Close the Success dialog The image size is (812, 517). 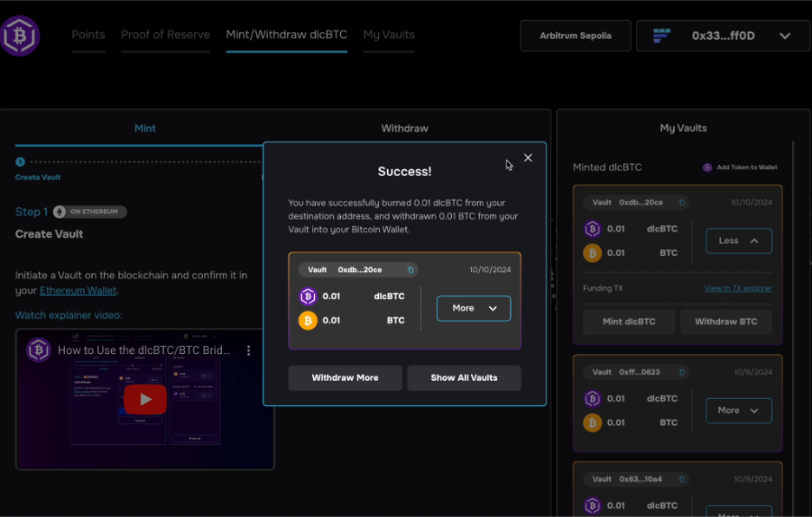pyautogui.click(x=527, y=158)
